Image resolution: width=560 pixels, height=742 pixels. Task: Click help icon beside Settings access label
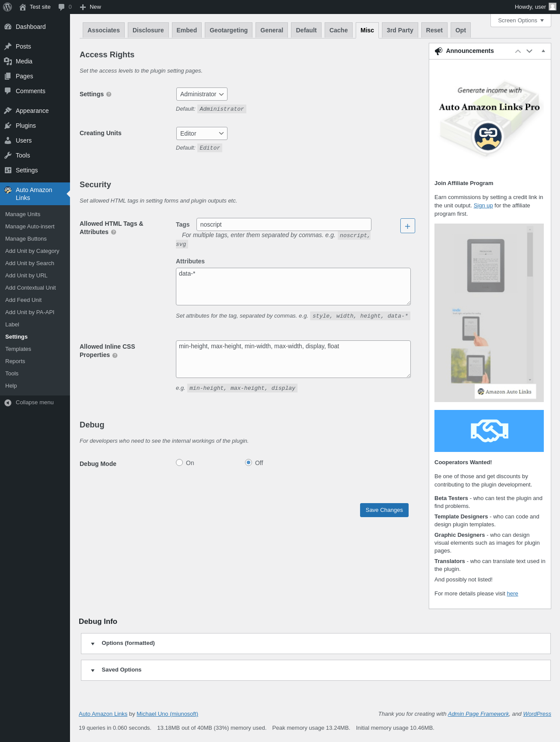(x=109, y=94)
